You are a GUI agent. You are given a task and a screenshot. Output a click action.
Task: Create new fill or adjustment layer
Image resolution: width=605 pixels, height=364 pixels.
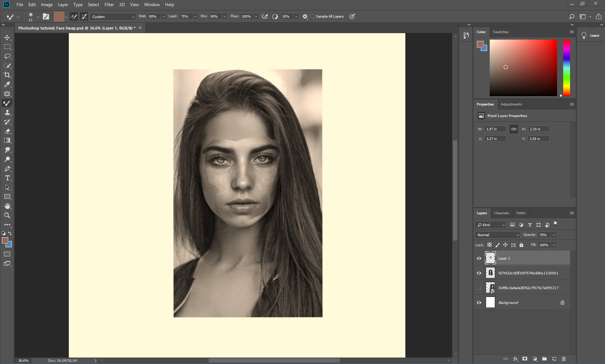[x=535, y=359]
